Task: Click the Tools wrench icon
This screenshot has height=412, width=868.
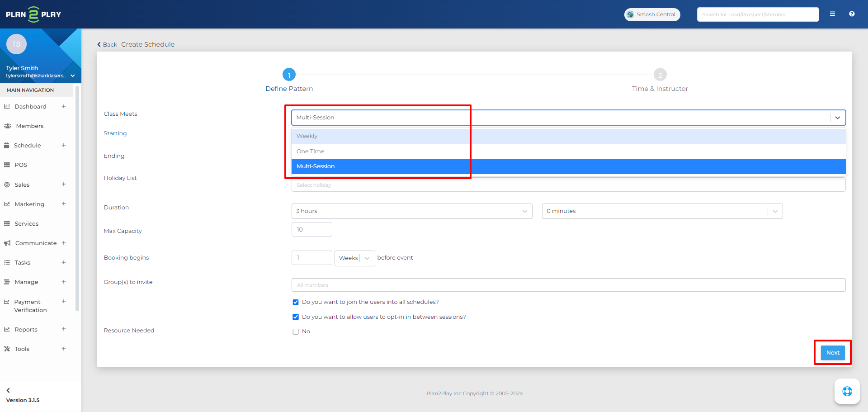Action: coord(7,349)
